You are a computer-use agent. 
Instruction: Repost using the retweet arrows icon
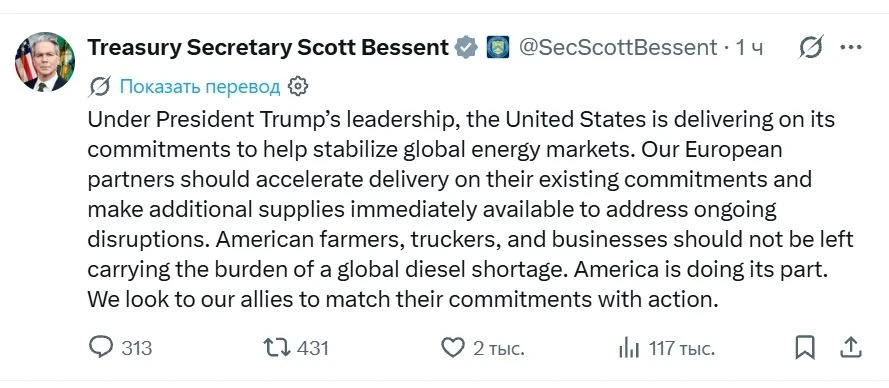point(276,347)
